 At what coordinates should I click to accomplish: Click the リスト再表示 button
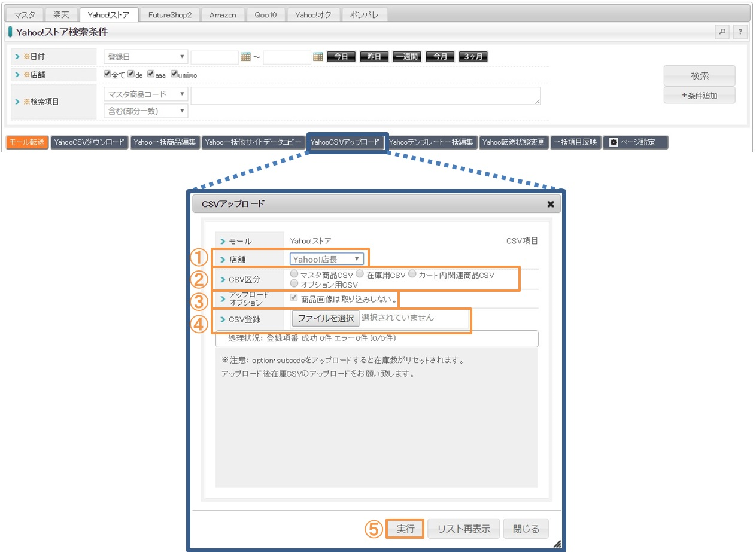[x=464, y=529]
